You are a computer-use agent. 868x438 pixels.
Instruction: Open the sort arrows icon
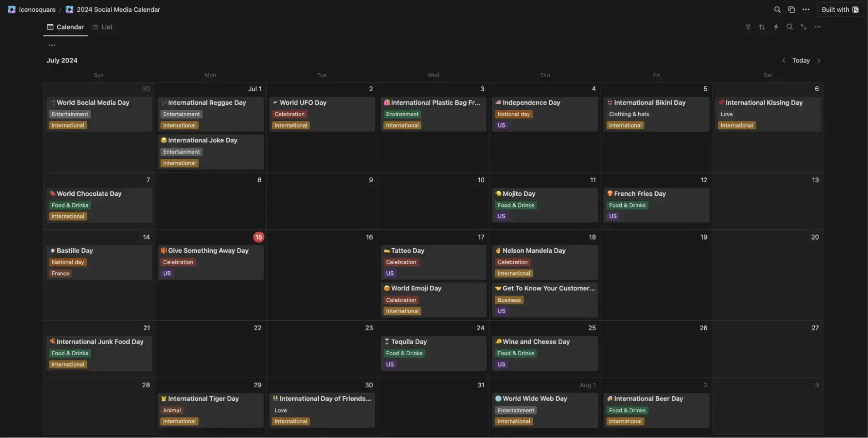click(x=762, y=27)
